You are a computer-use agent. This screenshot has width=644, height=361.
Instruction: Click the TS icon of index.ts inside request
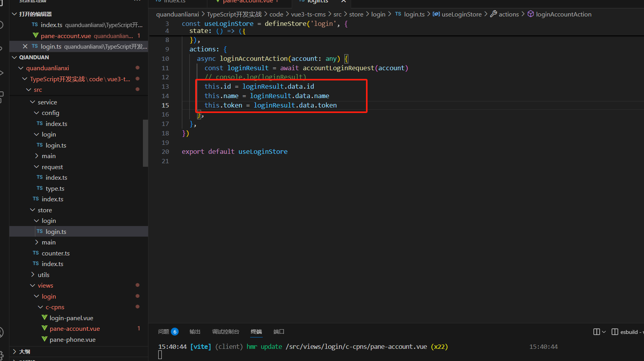coord(40,177)
